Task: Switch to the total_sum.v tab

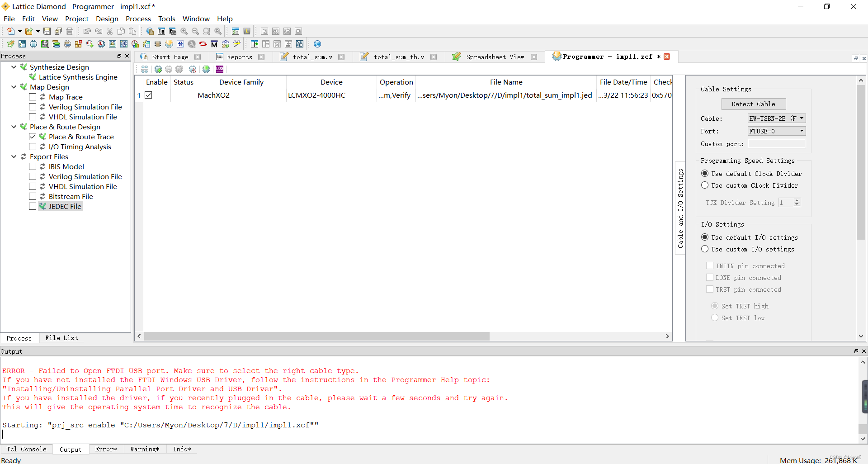Action: [x=312, y=57]
